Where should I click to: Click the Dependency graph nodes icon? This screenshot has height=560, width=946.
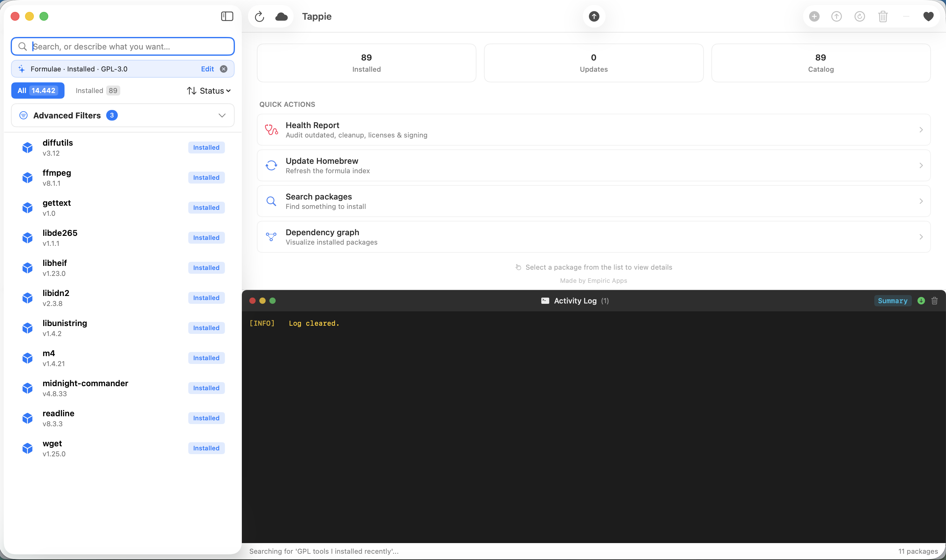point(271,237)
